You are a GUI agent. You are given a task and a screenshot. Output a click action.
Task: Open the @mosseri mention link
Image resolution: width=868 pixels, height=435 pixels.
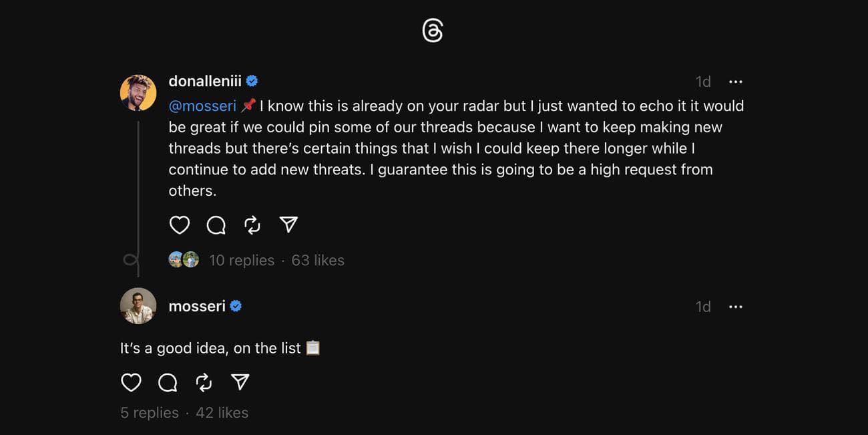[202, 106]
